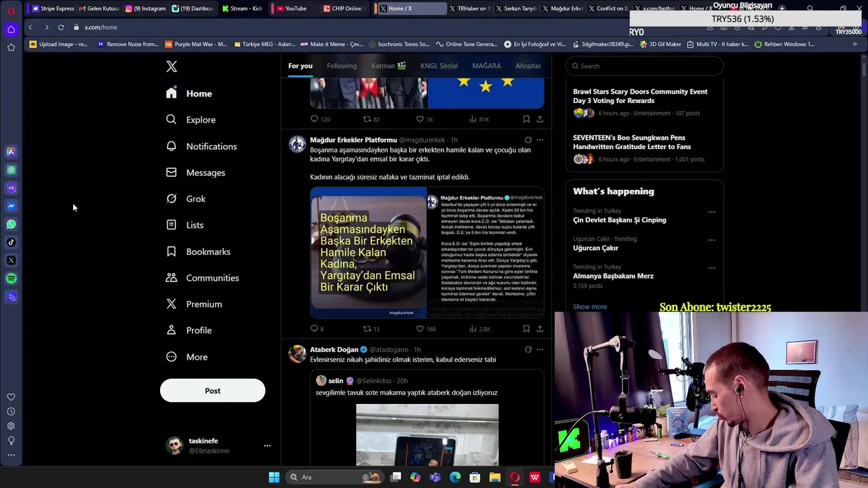Open Ataberk Doğan's profile name

point(334,350)
